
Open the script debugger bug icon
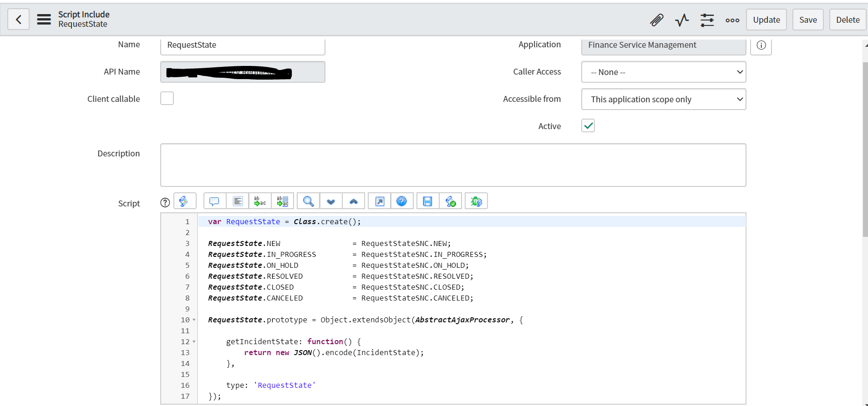[476, 201]
